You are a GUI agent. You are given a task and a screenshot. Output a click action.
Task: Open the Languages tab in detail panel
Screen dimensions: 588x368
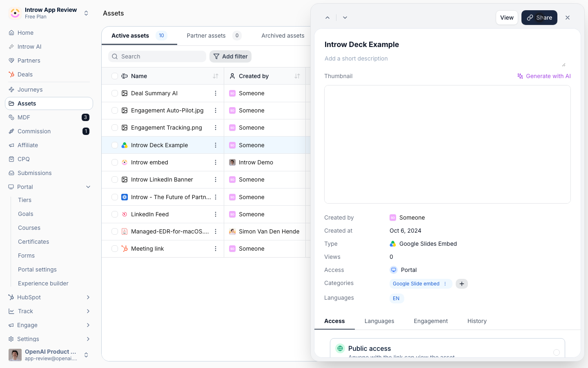pyautogui.click(x=379, y=321)
